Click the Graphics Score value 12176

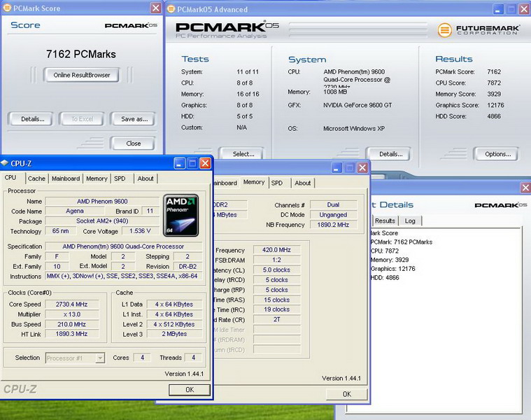coord(495,105)
